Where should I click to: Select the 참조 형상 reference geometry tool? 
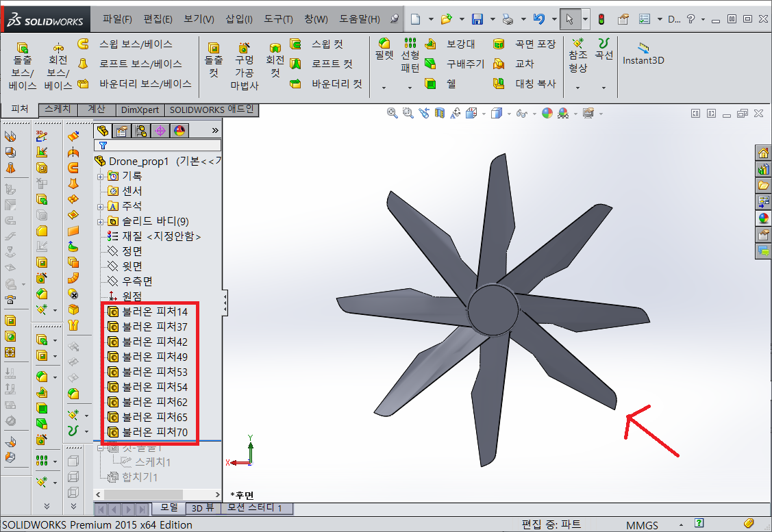click(577, 55)
